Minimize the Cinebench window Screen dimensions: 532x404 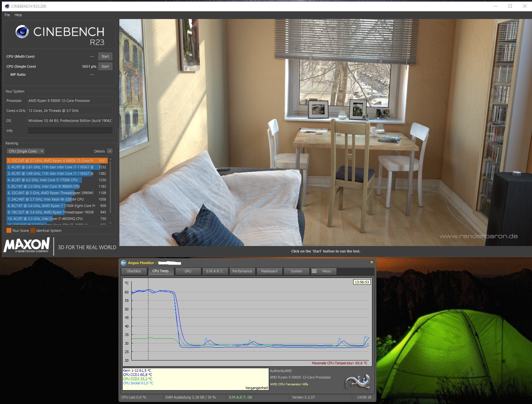point(495,6)
